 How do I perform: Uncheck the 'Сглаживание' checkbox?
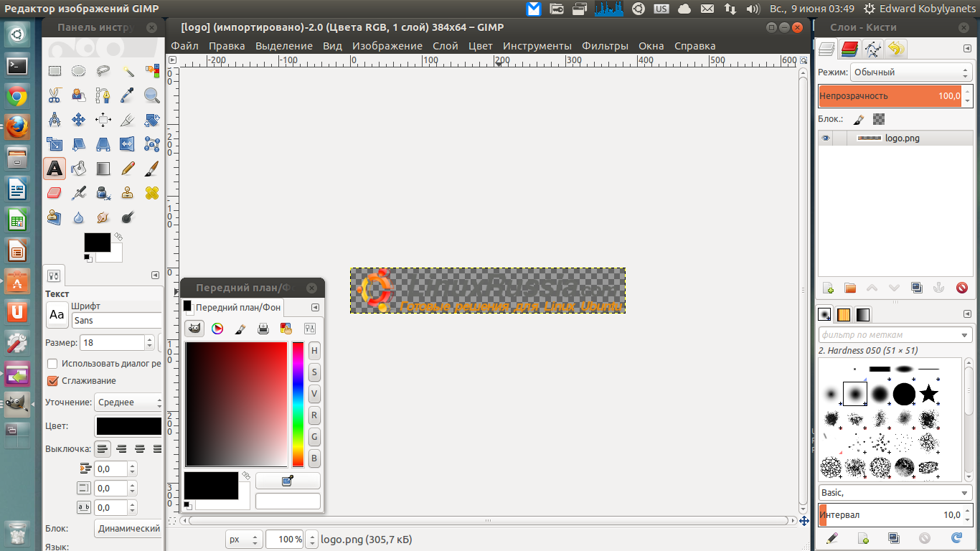tap(52, 381)
